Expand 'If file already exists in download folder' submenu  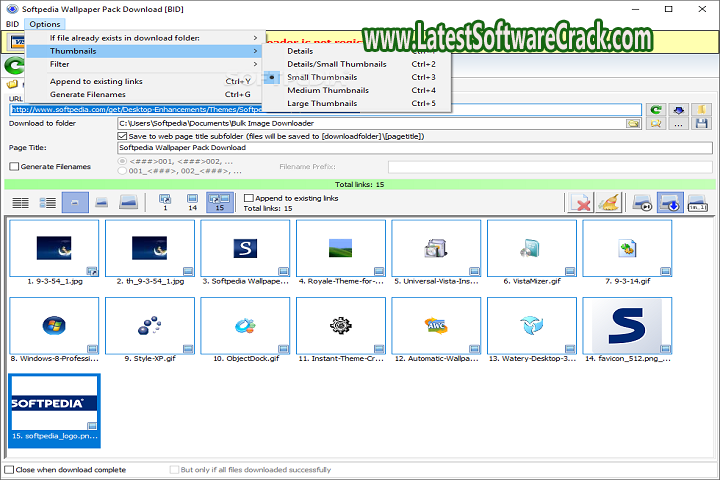tap(144, 38)
